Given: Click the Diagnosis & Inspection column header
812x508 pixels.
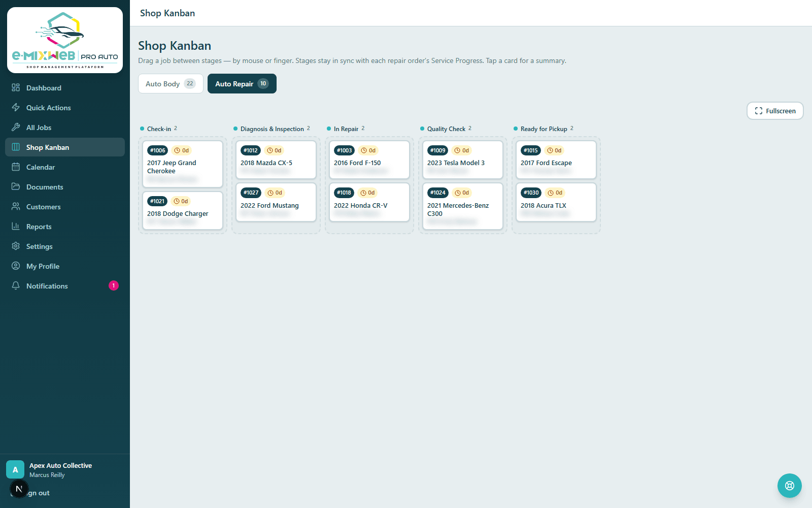Looking at the screenshot, I should coord(272,129).
